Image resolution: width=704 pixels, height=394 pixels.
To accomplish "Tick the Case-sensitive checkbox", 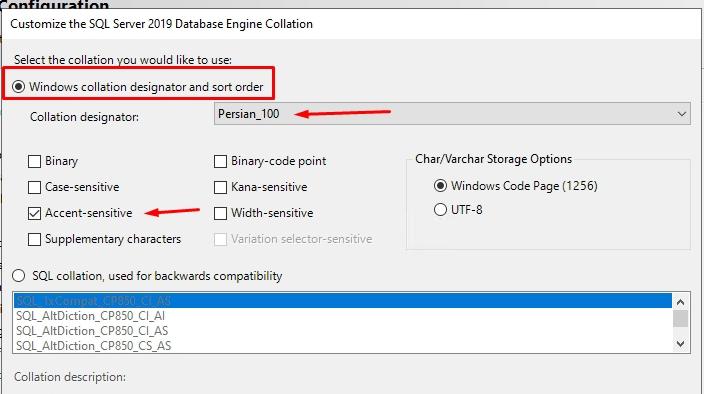I will click(35, 187).
